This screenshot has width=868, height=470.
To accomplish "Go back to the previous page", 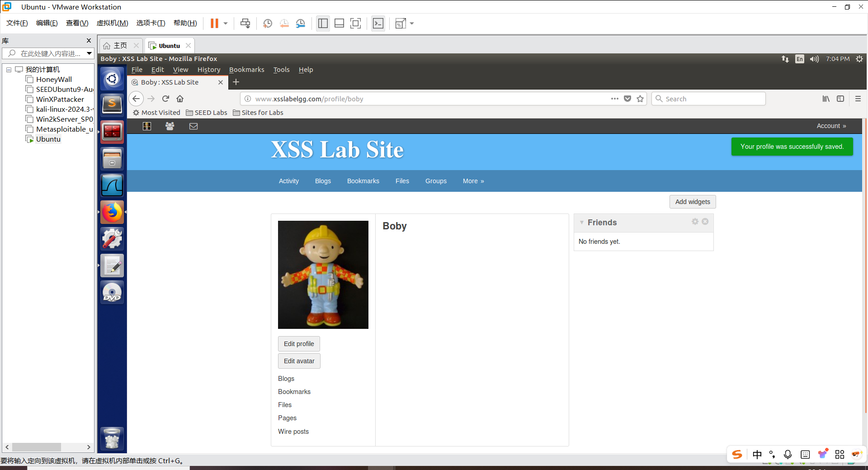I will click(136, 99).
